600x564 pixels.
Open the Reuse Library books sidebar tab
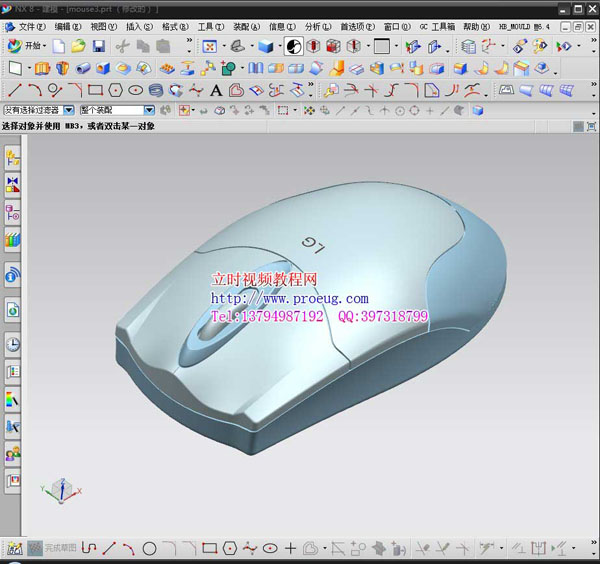[x=13, y=240]
